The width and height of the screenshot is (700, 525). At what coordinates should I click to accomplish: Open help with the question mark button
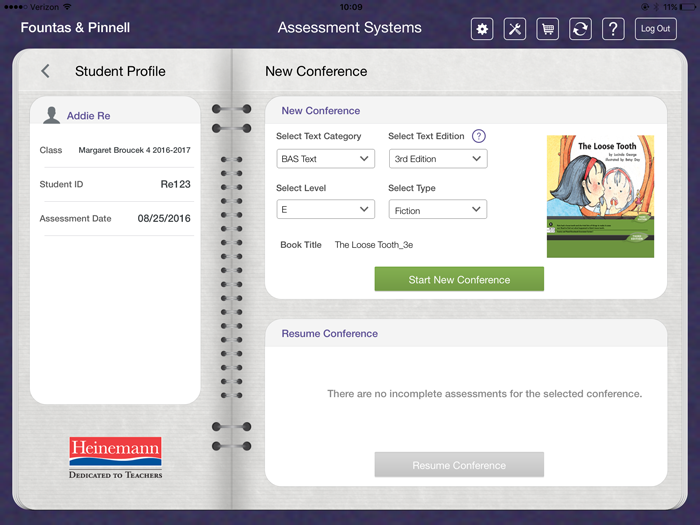tap(613, 29)
